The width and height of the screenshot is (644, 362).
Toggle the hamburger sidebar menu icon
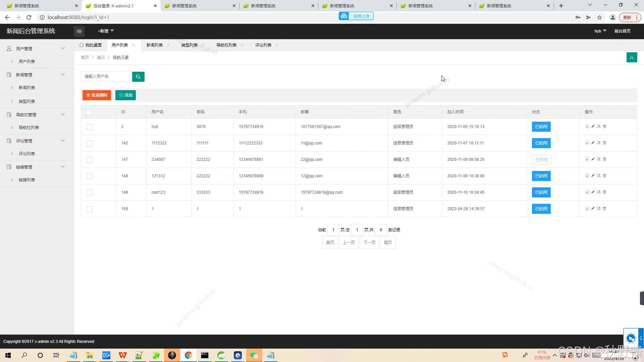tap(79, 31)
